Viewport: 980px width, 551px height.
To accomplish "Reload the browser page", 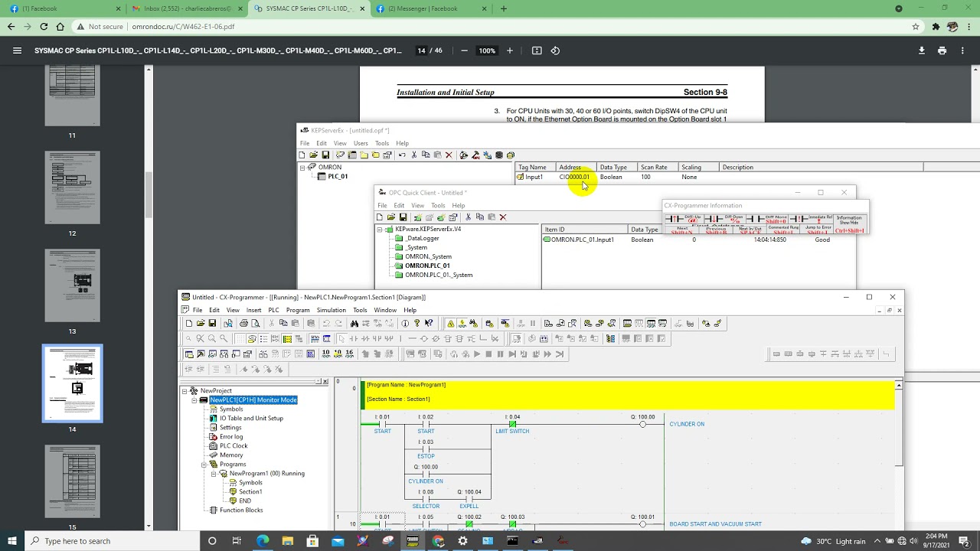I will click(x=44, y=26).
